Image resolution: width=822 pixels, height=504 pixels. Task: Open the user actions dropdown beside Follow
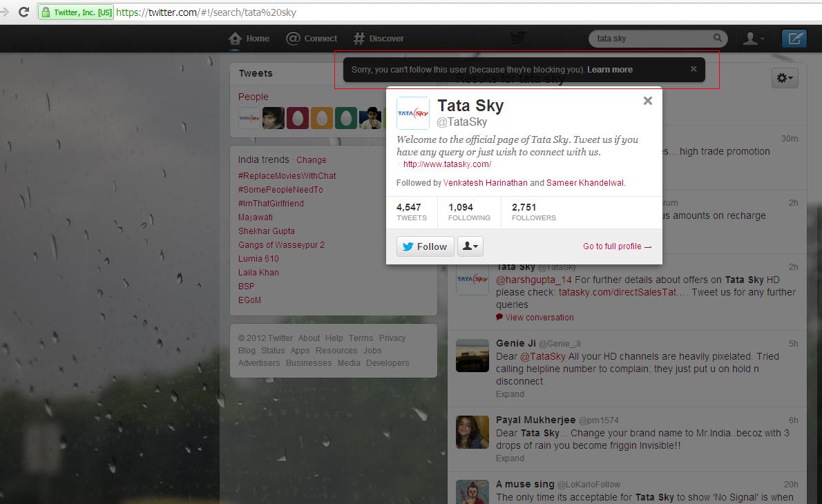(470, 246)
